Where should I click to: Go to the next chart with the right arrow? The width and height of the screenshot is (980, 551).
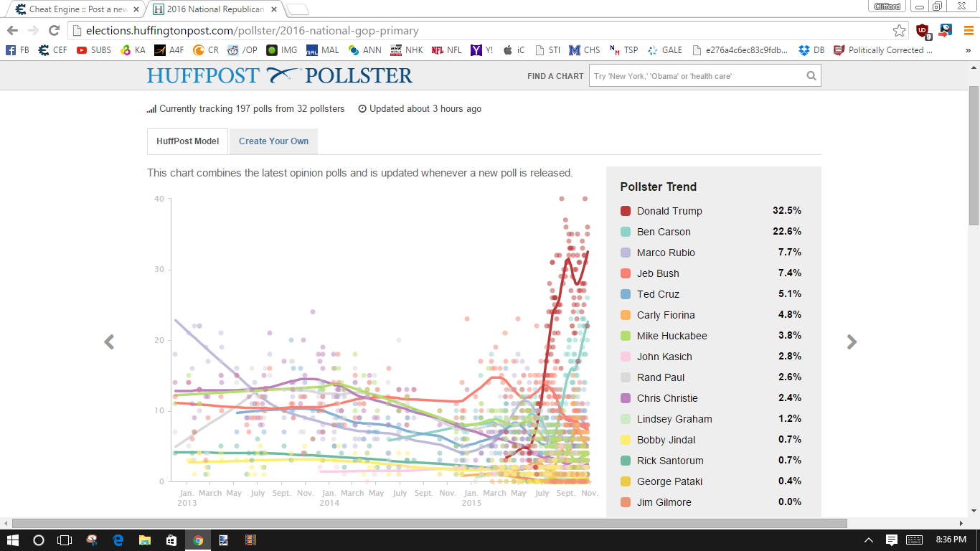(852, 342)
